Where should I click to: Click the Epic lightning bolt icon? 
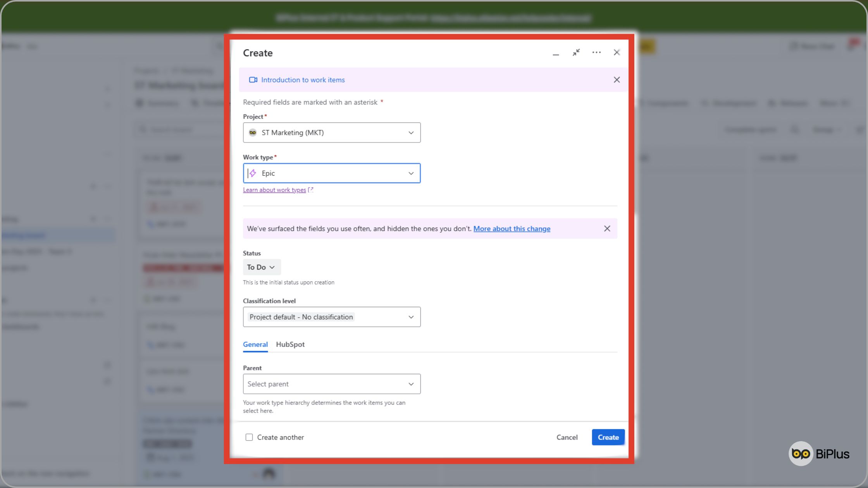(x=253, y=173)
